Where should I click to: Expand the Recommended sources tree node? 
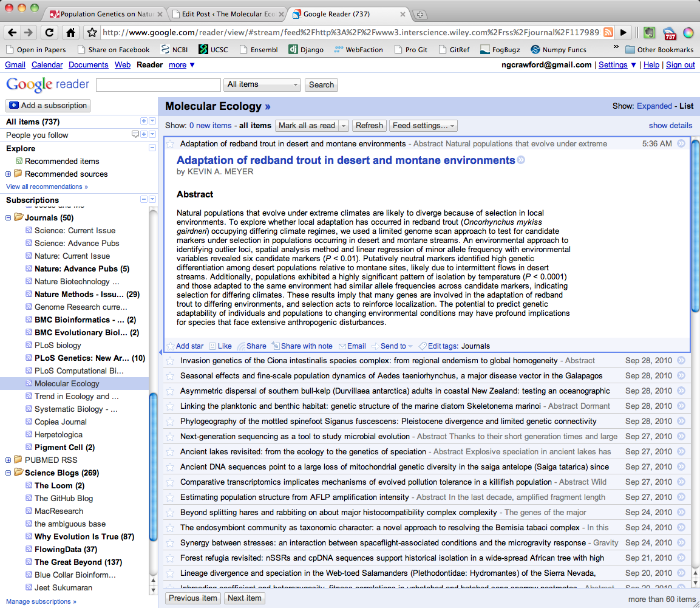coord(8,174)
